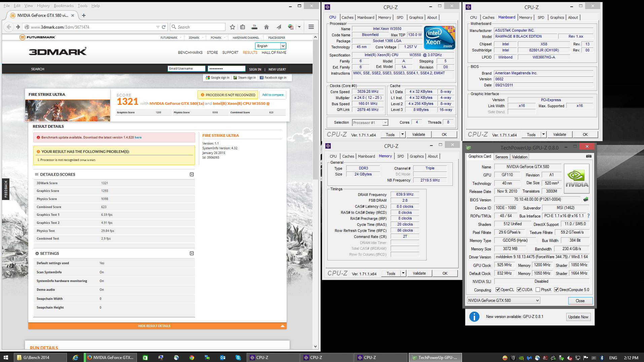644x362 pixels.
Task: Switch to the Caches tab in the first CPU-Z window
Action: [347, 17]
